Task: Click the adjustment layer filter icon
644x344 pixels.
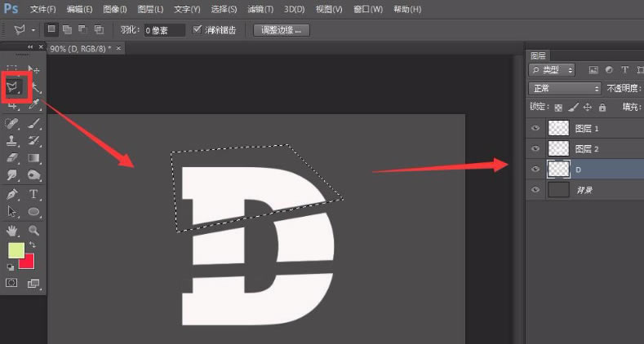Action: click(x=609, y=70)
